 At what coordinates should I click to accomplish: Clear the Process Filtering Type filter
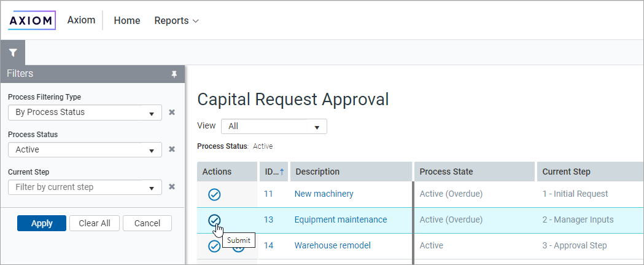pos(172,113)
